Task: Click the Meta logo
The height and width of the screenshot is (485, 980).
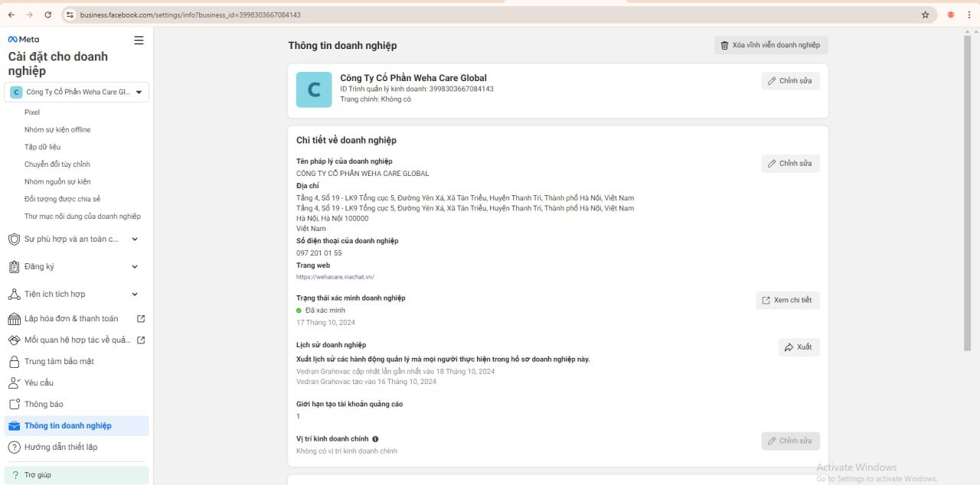Action: click(23, 39)
